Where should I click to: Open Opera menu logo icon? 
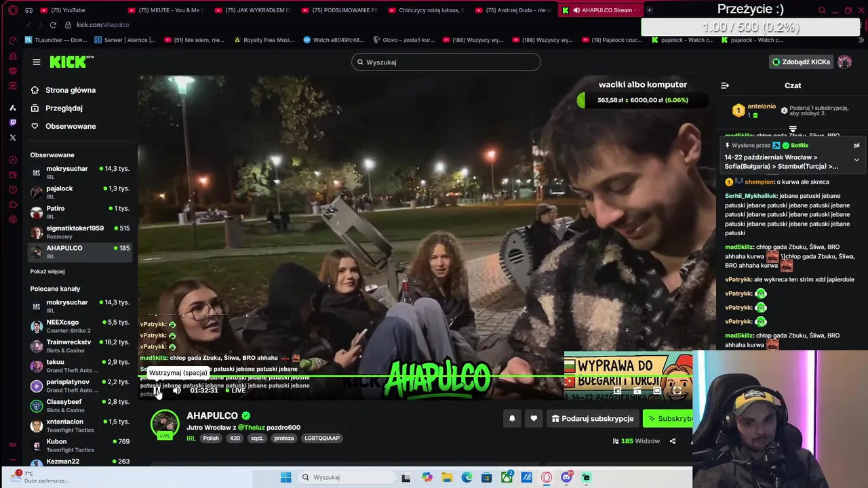point(12,10)
